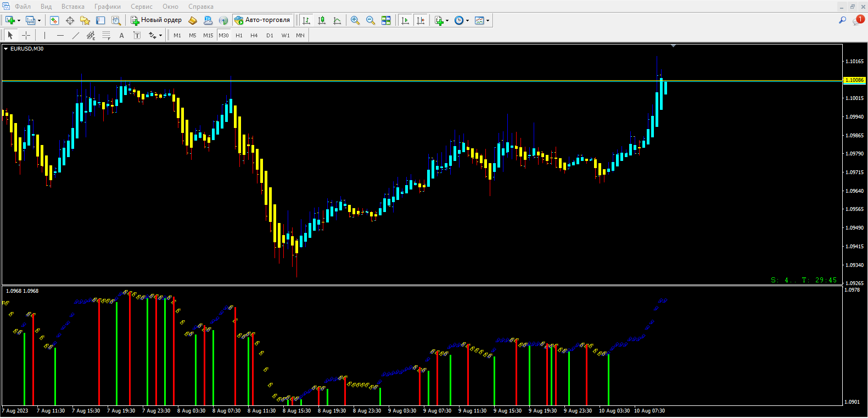
Task: Switch timeframe to D1
Action: pos(270,35)
